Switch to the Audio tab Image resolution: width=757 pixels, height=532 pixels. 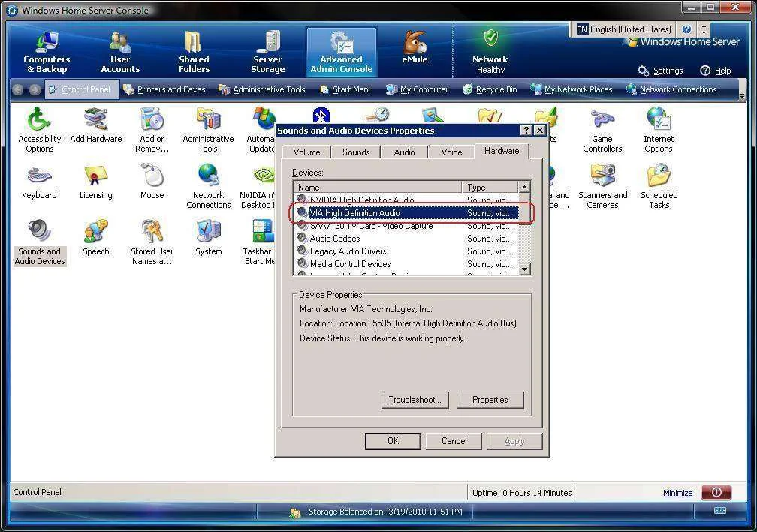click(404, 152)
